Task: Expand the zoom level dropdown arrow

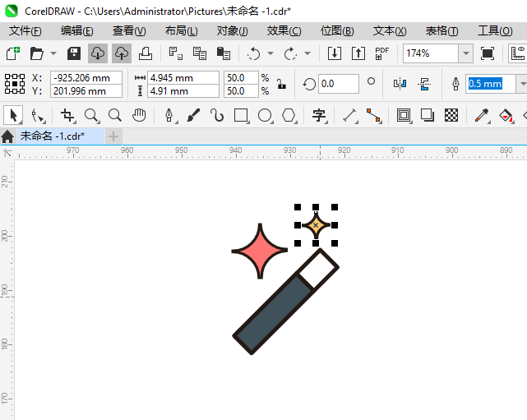Action: coord(466,53)
